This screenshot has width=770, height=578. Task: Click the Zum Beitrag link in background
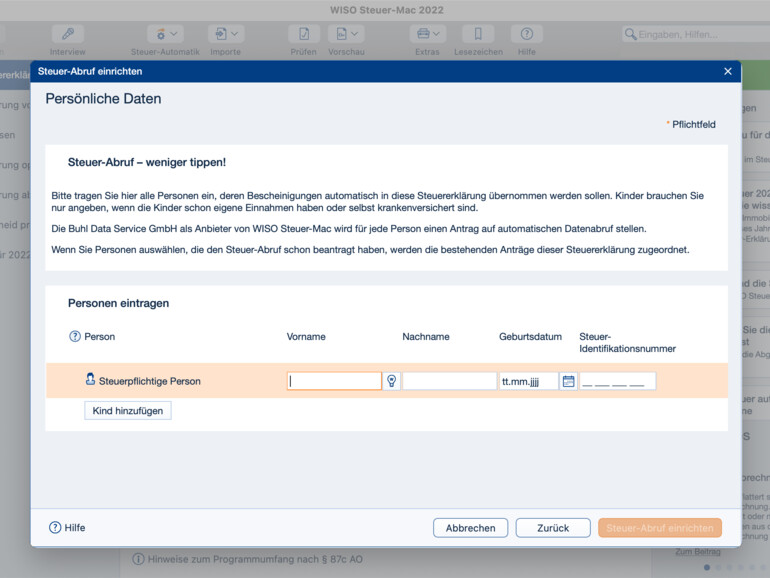coord(697,551)
